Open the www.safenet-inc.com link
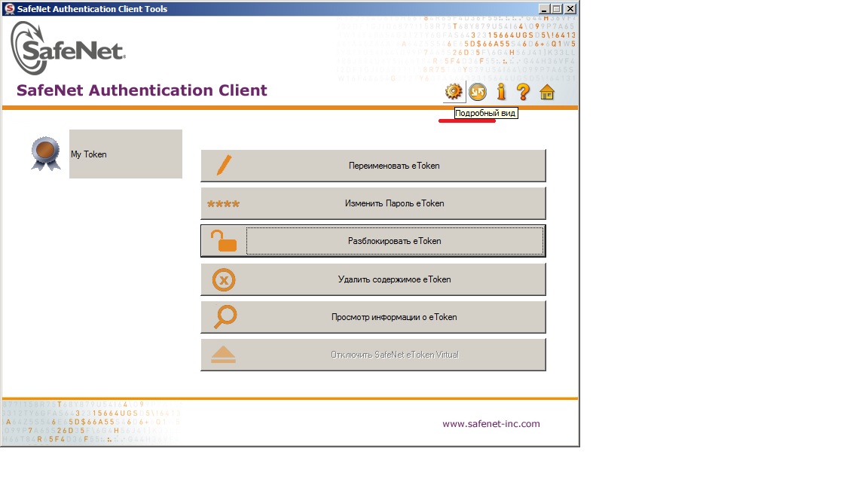Image resolution: width=868 pixels, height=488 pixels. (491, 424)
